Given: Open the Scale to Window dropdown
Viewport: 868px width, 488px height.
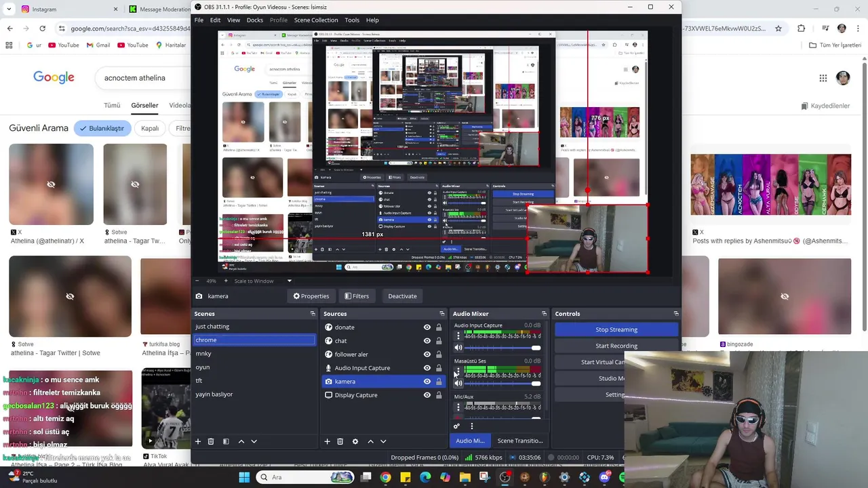Looking at the screenshot, I should (262, 281).
